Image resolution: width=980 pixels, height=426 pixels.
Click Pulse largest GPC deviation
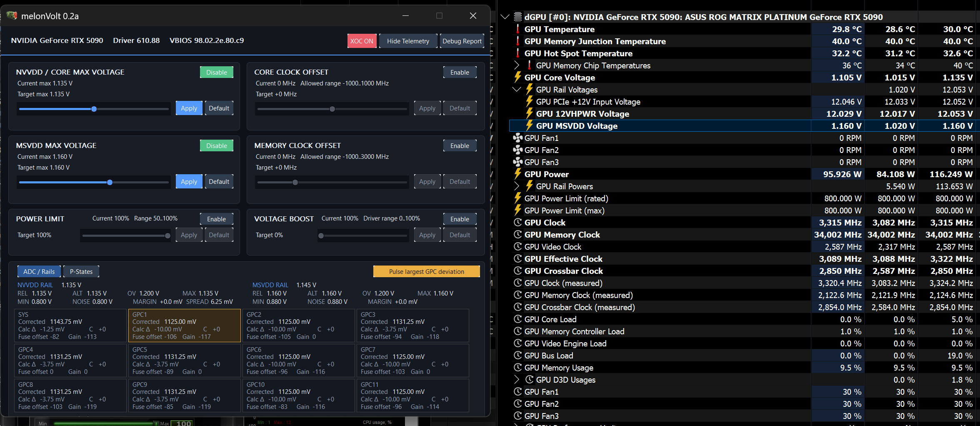coord(427,271)
